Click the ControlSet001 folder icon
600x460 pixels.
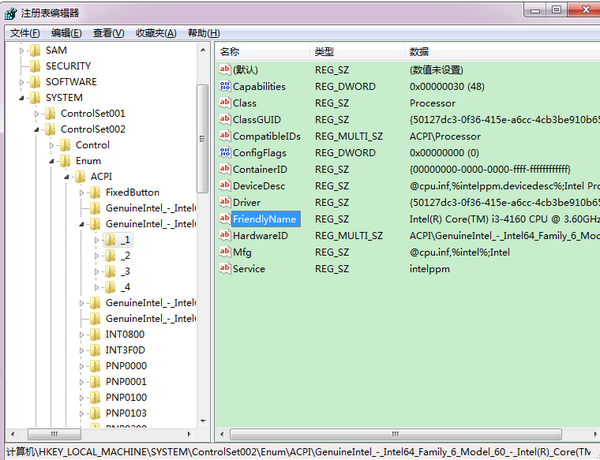pyautogui.click(x=50, y=113)
